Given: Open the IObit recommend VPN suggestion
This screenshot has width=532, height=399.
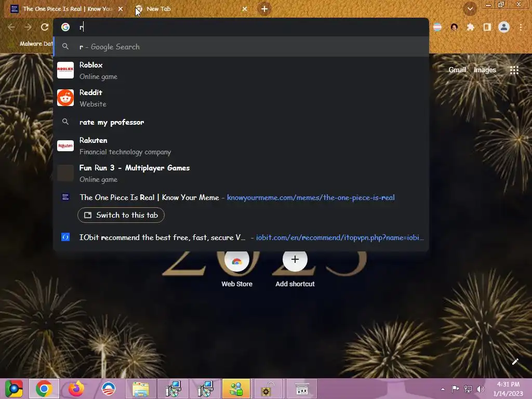Looking at the screenshot, I should point(241,237).
